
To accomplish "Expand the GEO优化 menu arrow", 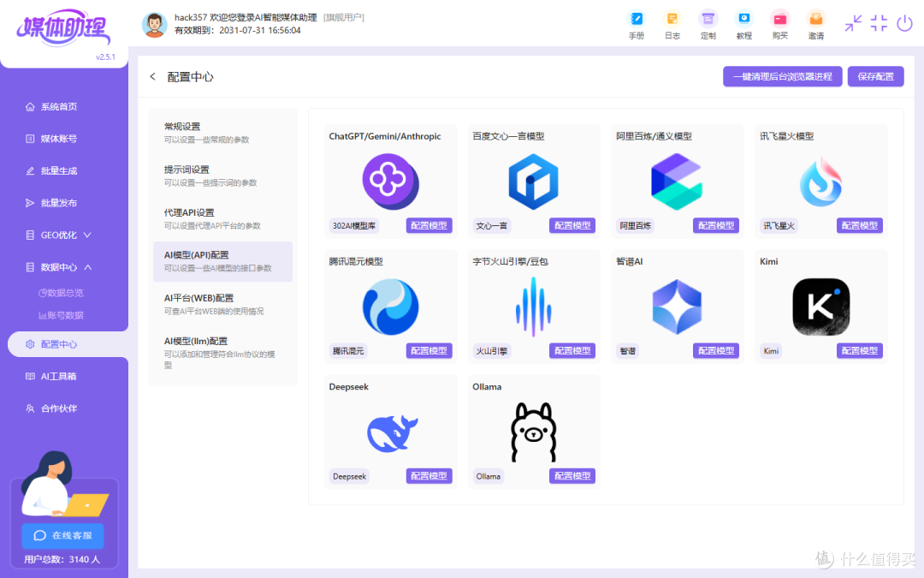I will (87, 235).
